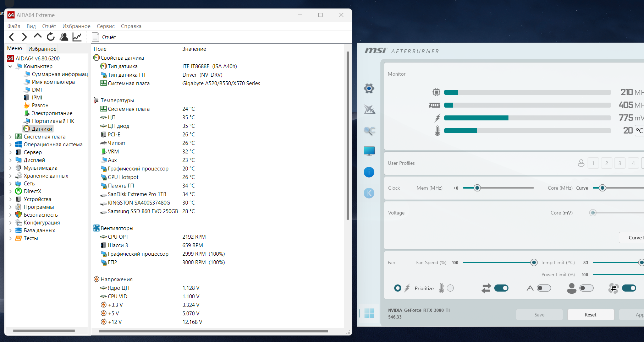Toggle the fan sync switch at far right

[629, 288]
